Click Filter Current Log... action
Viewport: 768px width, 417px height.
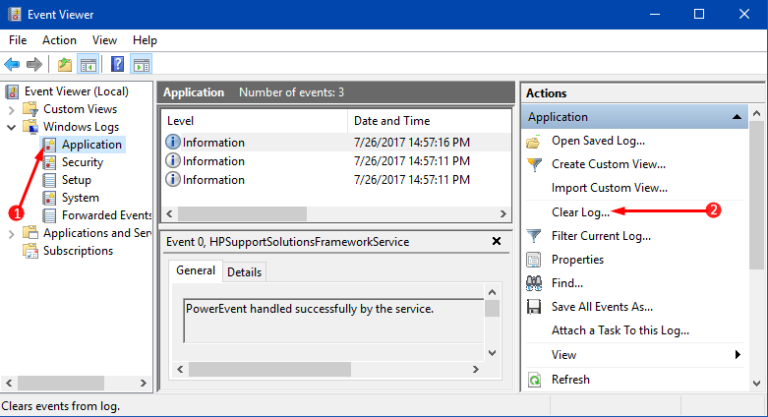click(x=601, y=236)
